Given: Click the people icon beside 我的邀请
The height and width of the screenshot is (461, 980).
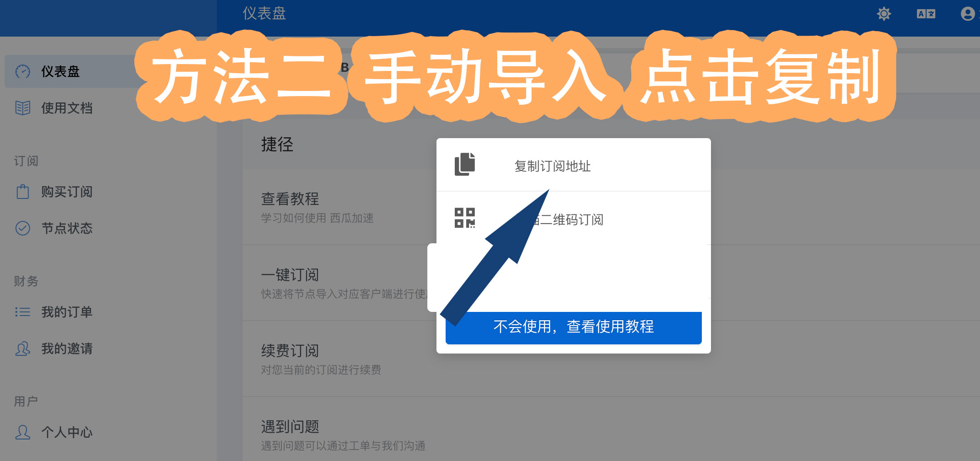Looking at the screenshot, I should click(x=23, y=348).
